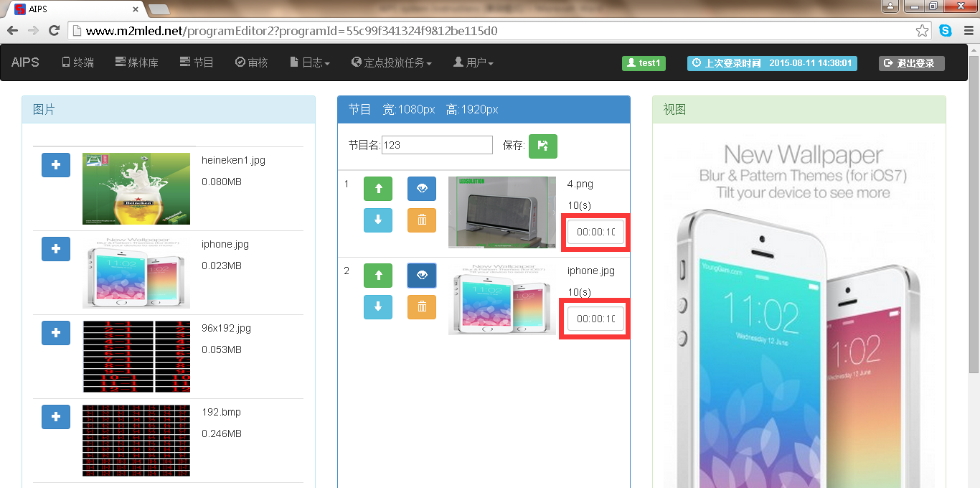980x488 pixels.
Task: Click the 0.246MB size text
Action: [222, 433]
